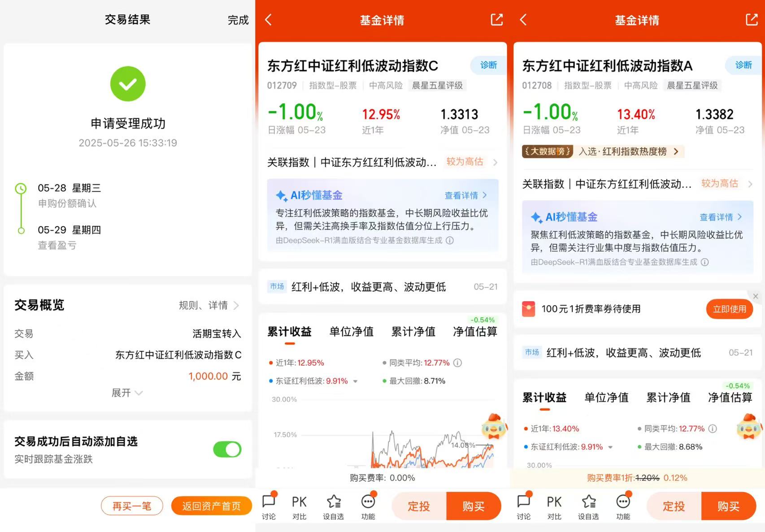
Task: Tap 立即使用 coupon button
Action: 730,309
